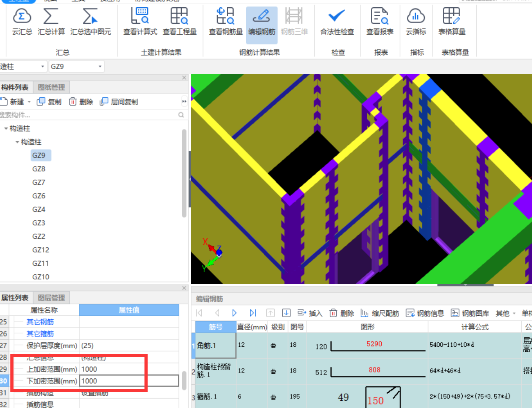Open 查看钢筋量 view rebar quantity
This screenshot has width=532, height=408.
click(225, 22)
